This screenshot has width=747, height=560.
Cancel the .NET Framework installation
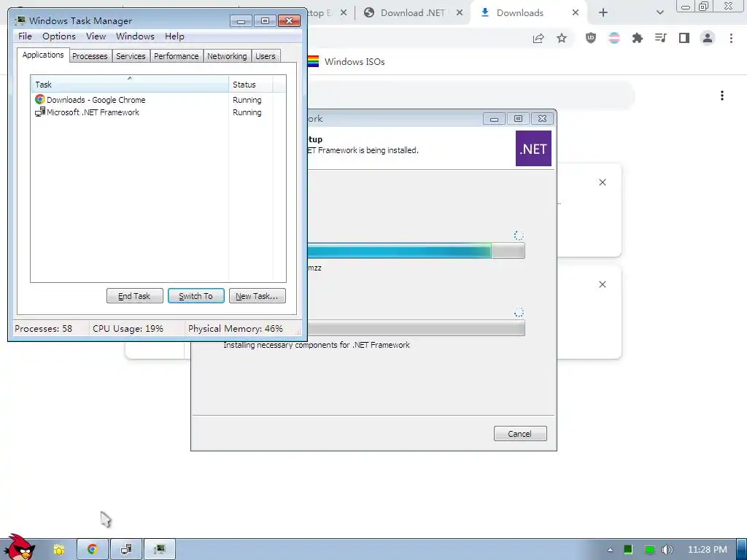(x=519, y=433)
